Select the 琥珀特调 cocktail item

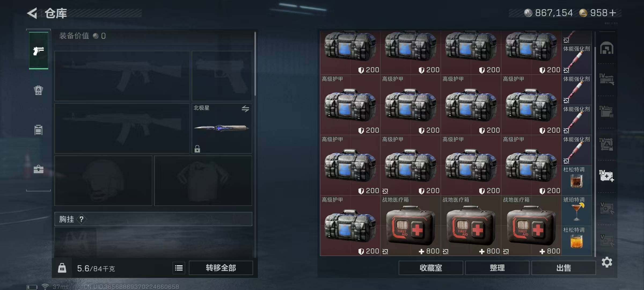(576, 210)
